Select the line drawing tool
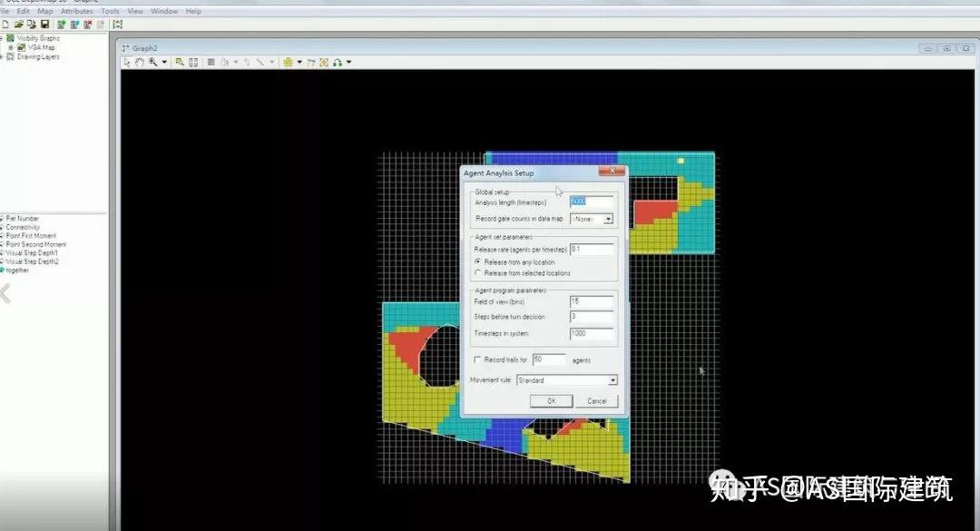This screenshot has width=980, height=531. pyautogui.click(x=261, y=62)
